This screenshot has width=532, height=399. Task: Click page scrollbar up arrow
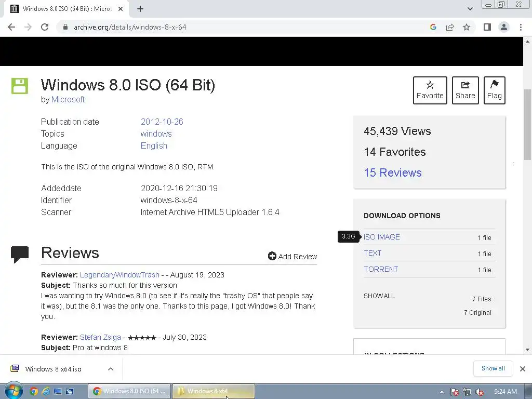[x=528, y=42]
